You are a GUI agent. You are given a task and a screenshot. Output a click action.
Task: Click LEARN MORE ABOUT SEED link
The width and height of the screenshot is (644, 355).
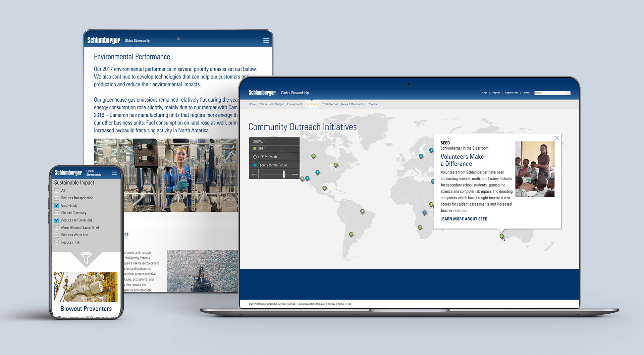(x=464, y=219)
